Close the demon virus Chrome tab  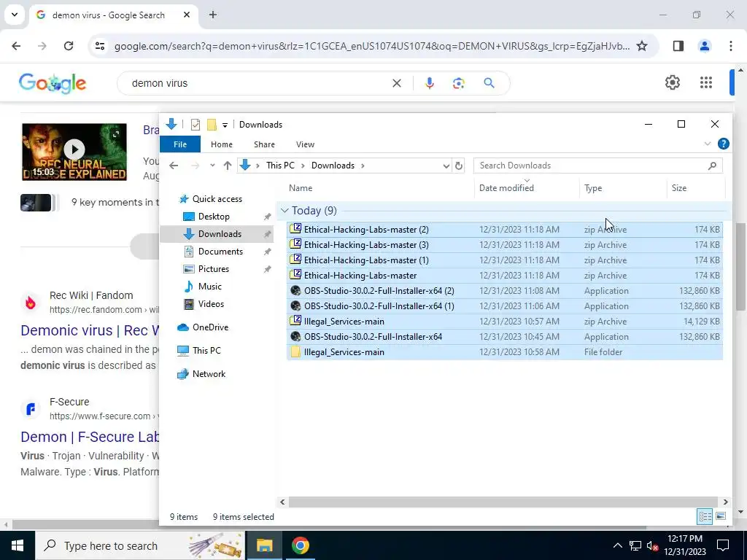pos(187,15)
